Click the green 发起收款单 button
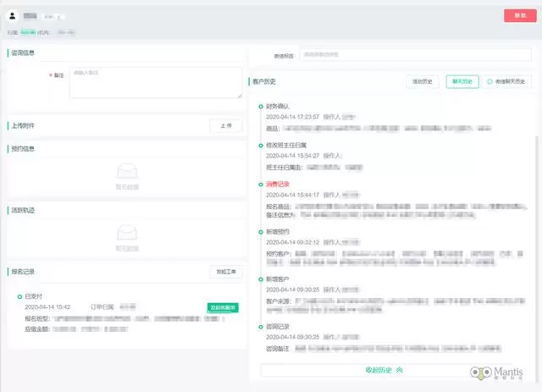 (223, 306)
